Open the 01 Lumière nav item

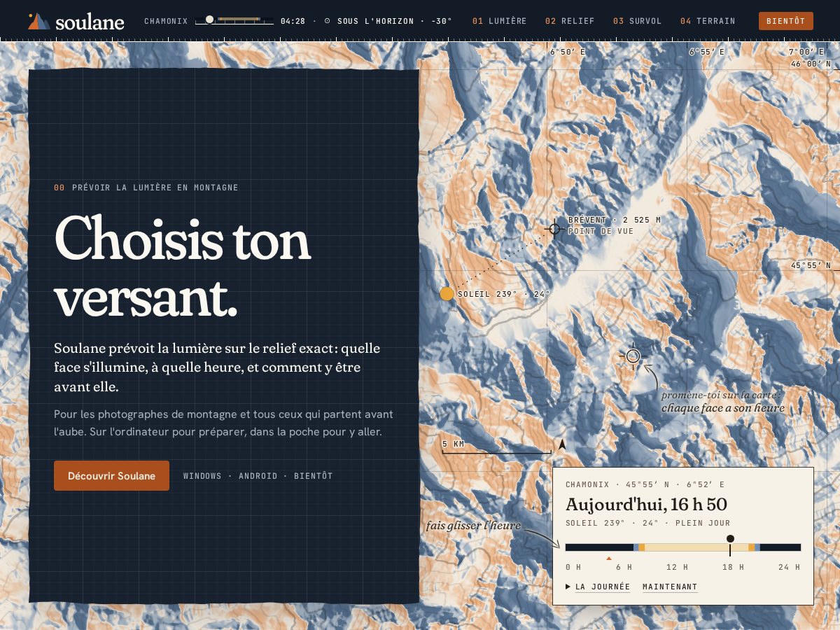(x=500, y=21)
